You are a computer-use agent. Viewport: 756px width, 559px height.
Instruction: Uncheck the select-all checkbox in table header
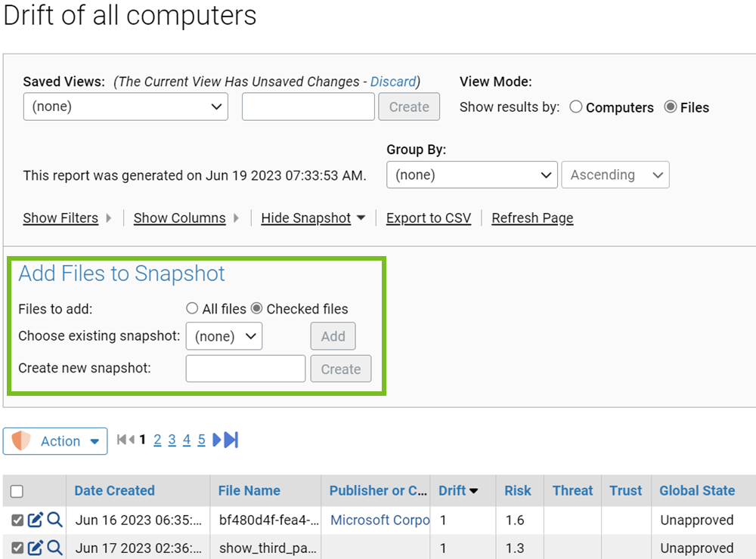point(17,491)
